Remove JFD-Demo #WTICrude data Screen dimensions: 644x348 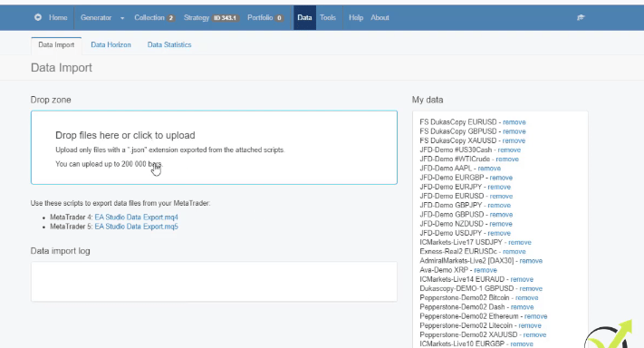[507, 159]
